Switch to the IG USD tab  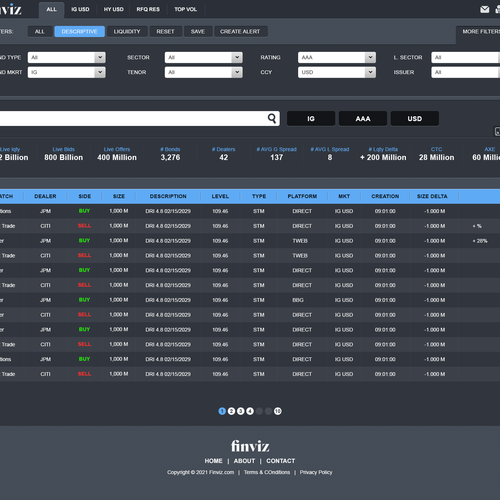80,10
